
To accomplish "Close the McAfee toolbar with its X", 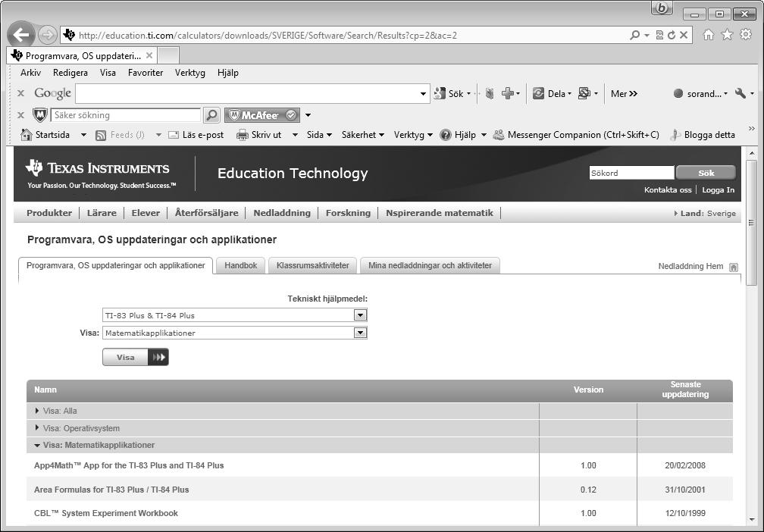I will pyautogui.click(x=20, y=115).
